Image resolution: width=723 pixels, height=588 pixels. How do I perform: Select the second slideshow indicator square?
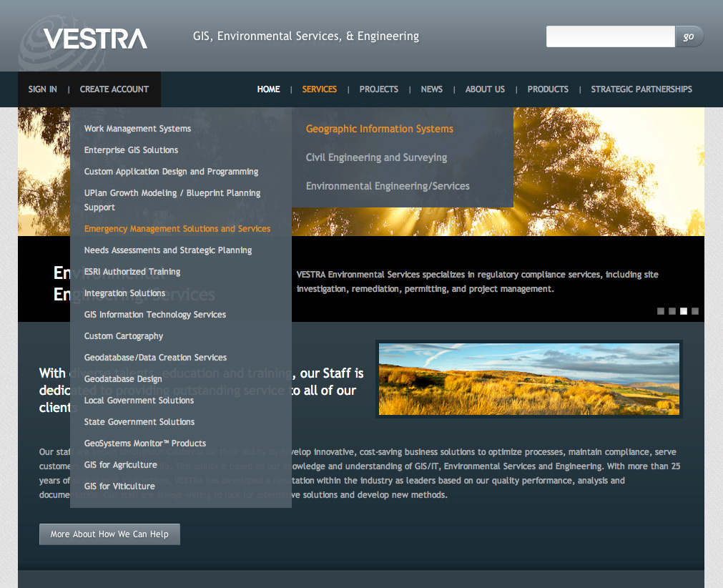[672, 311]
